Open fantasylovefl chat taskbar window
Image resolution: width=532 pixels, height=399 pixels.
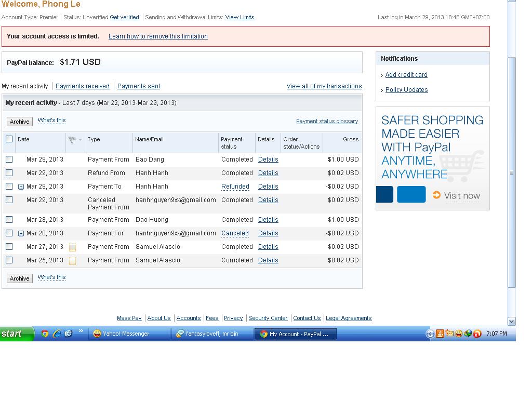tap(212, 334)
